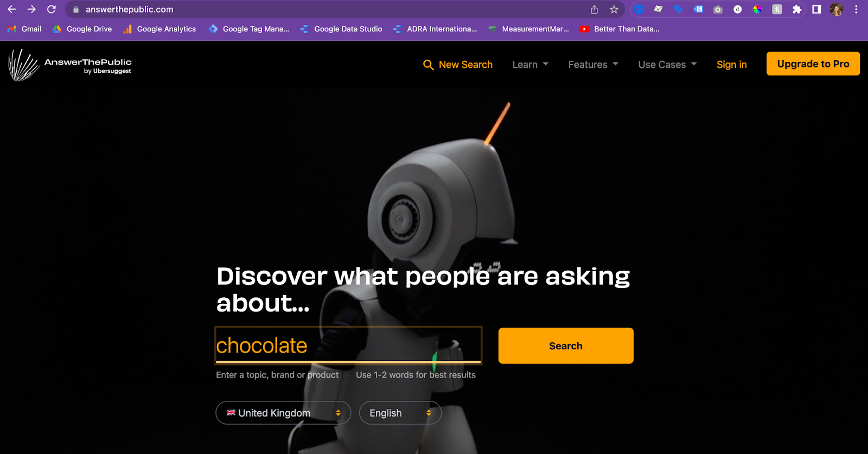Open the United Kingdom country dropdown

click(283, 413)
